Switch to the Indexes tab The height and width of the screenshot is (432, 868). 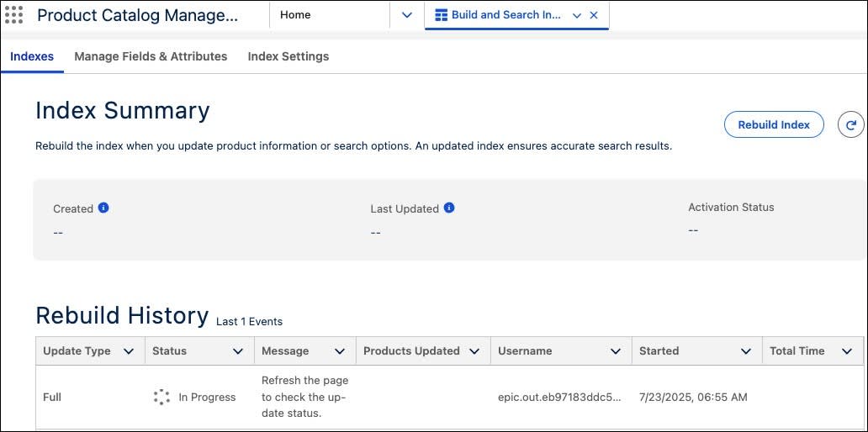point(32,56)
